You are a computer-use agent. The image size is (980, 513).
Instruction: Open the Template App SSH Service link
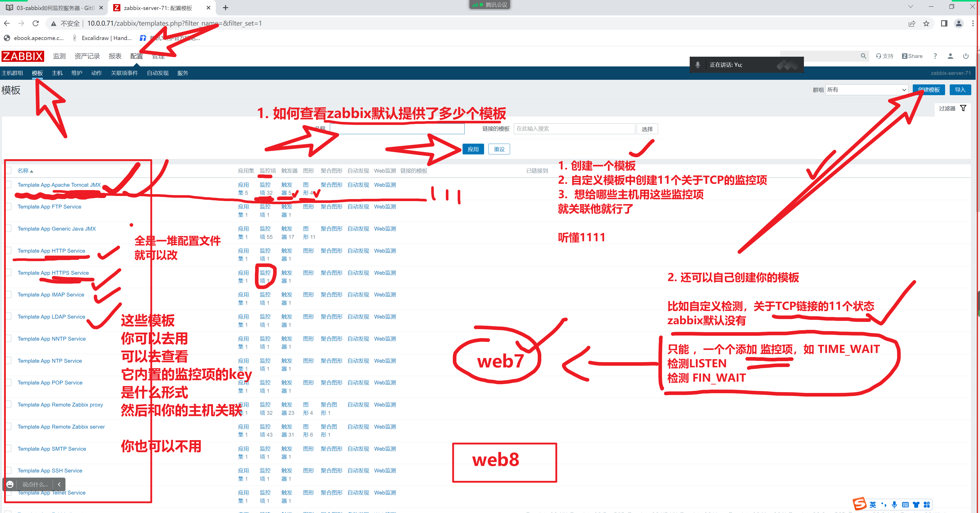click(50, 471)
